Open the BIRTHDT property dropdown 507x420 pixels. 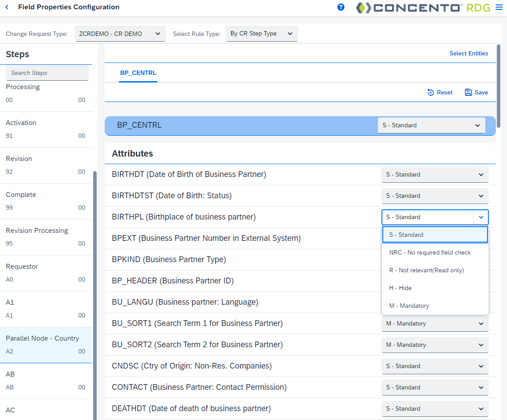pos(435,175)
